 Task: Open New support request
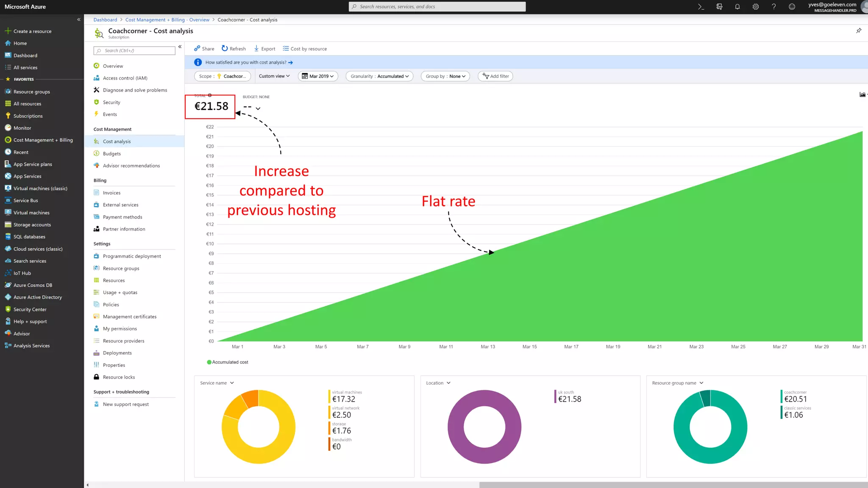point(125,405)
